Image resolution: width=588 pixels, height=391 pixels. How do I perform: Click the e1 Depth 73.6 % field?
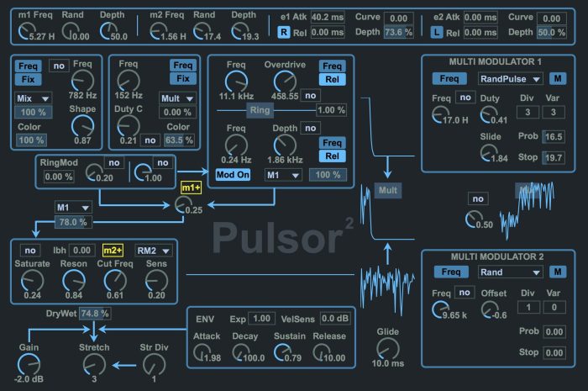point(398,32)
